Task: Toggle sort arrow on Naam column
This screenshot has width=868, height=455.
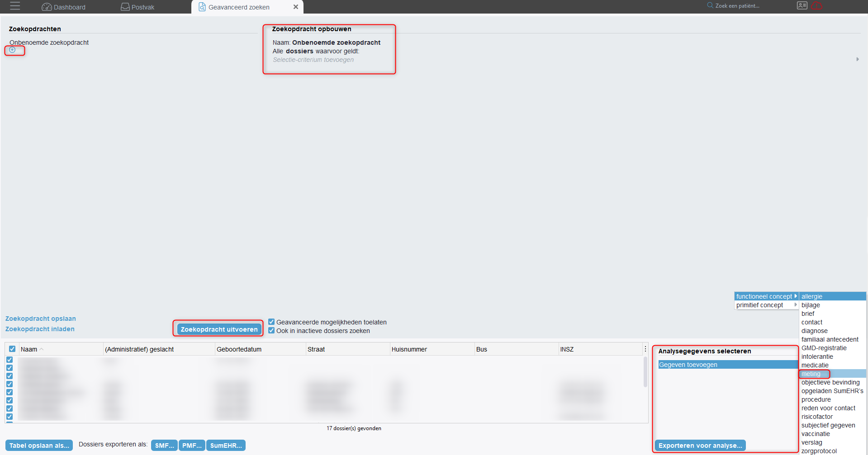Action: pyautogui.click(x=42, y=349)
